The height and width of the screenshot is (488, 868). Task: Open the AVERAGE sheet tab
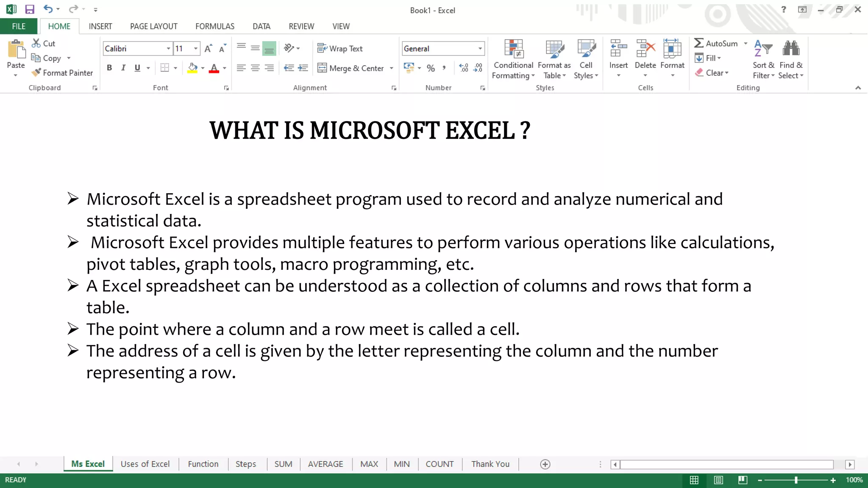coord(325,464)
